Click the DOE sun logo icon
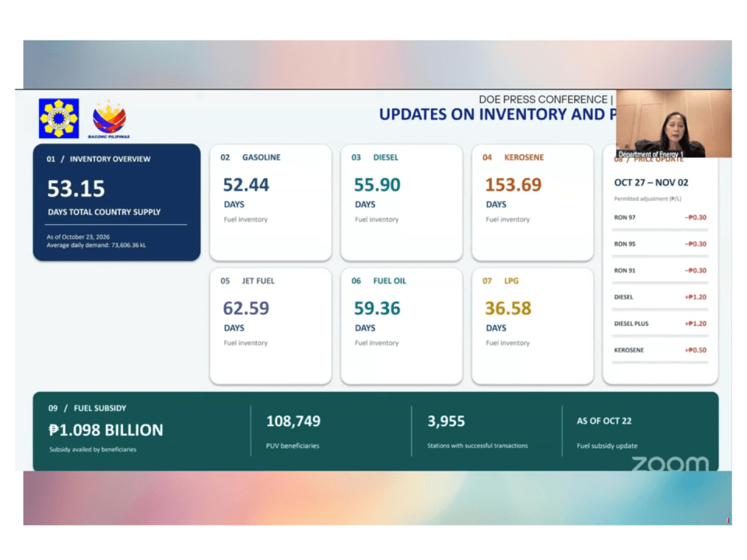The width and height of the screenshot is (747, 560). 58,118
